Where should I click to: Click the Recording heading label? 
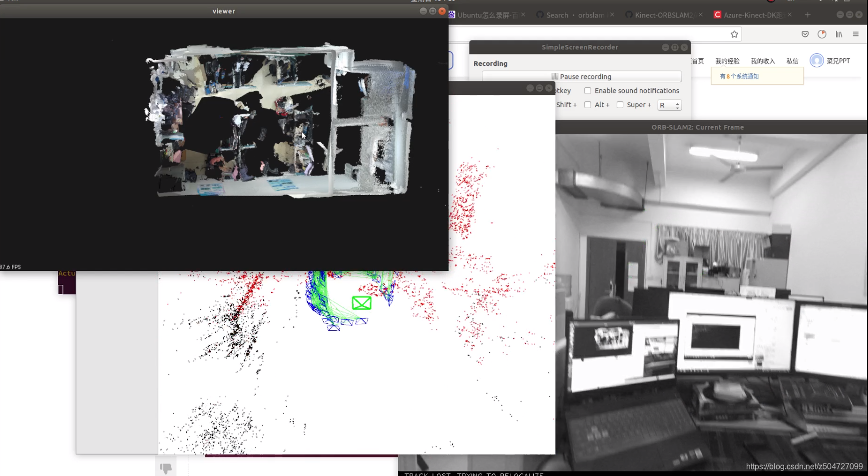pos(490,63)
